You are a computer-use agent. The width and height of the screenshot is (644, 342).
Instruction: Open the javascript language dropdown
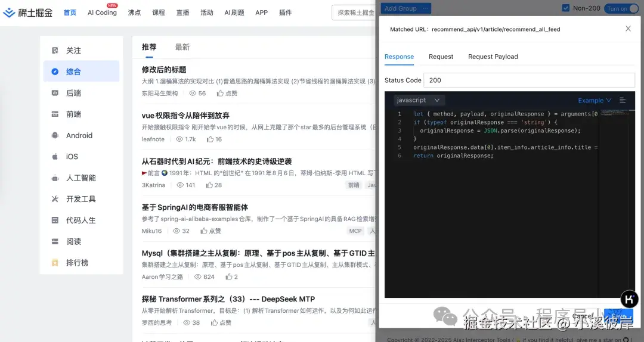click(418, 100)
